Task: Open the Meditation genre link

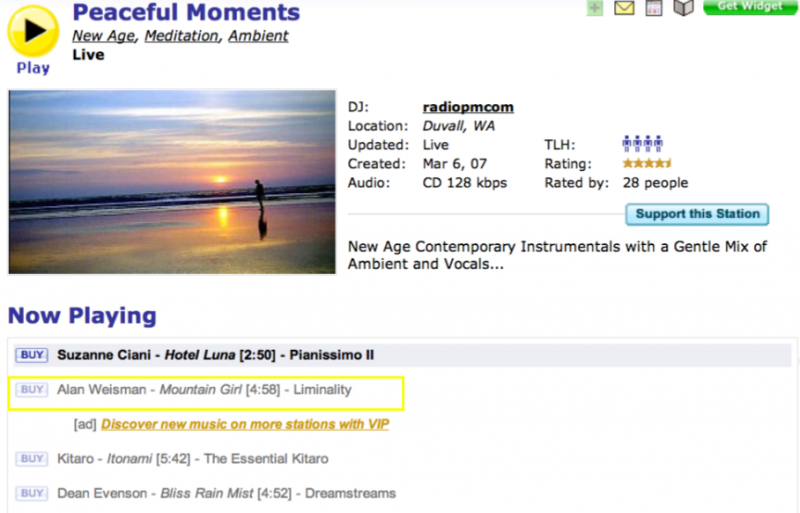Action: tap(182, 36)
